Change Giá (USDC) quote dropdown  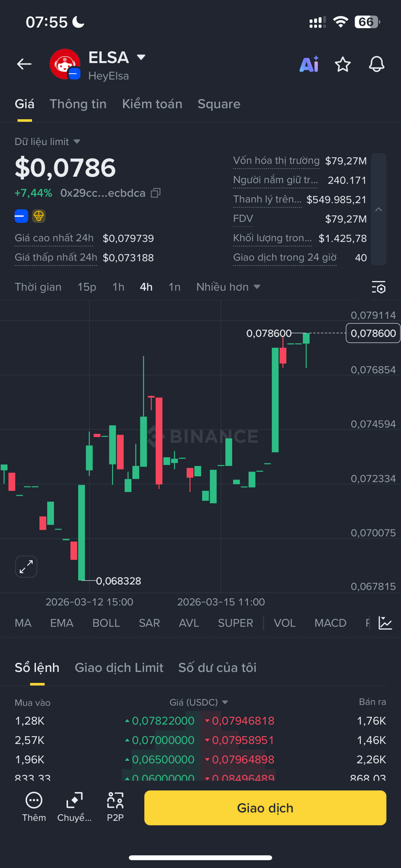point(199,702)
